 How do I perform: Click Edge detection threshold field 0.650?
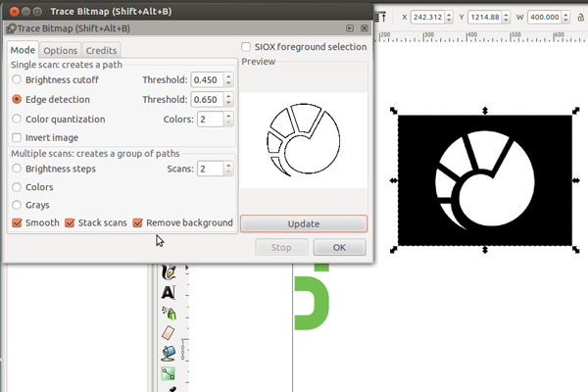[208, 99]
